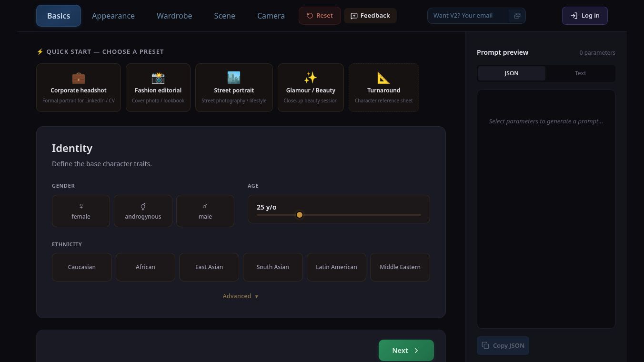Click the Reset button
Image resolution: width=644 pixels, height=362 pixels.
(320, 16)
